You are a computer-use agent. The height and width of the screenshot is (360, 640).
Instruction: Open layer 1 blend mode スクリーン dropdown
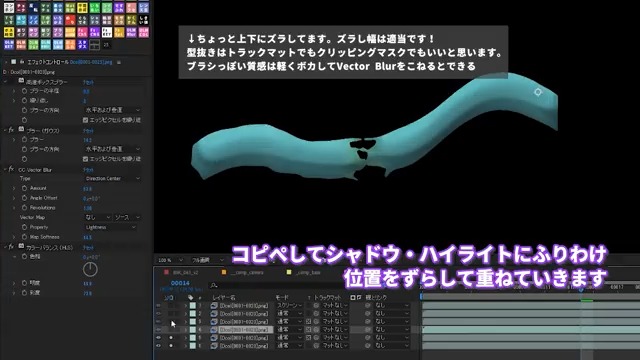point(289,305)
